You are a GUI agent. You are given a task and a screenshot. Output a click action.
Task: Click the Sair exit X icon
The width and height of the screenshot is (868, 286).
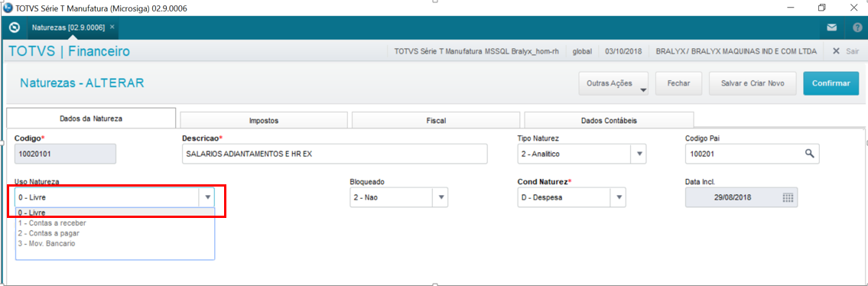coord(837,51)
